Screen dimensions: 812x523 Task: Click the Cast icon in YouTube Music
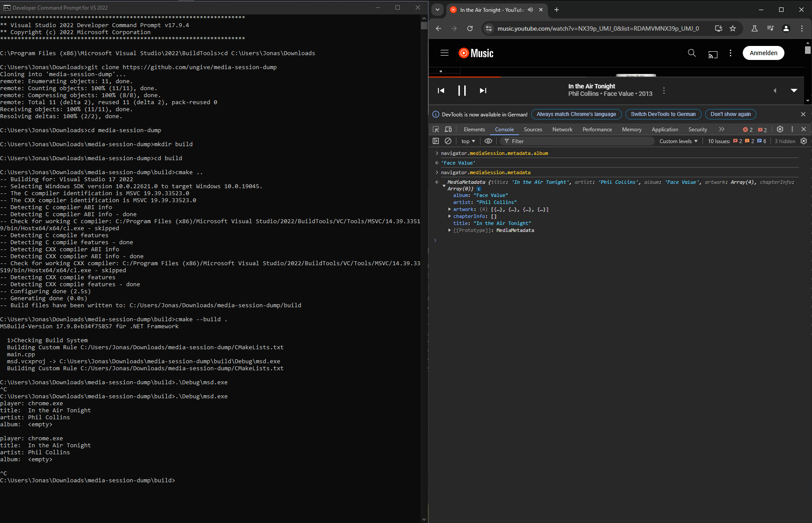tap(713, 54)
